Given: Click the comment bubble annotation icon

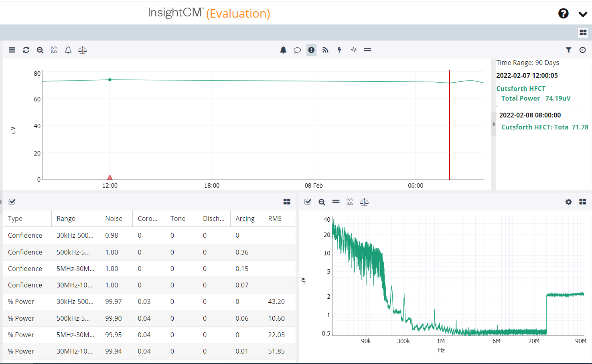Looking at the screenshot, I should point(297,50).
